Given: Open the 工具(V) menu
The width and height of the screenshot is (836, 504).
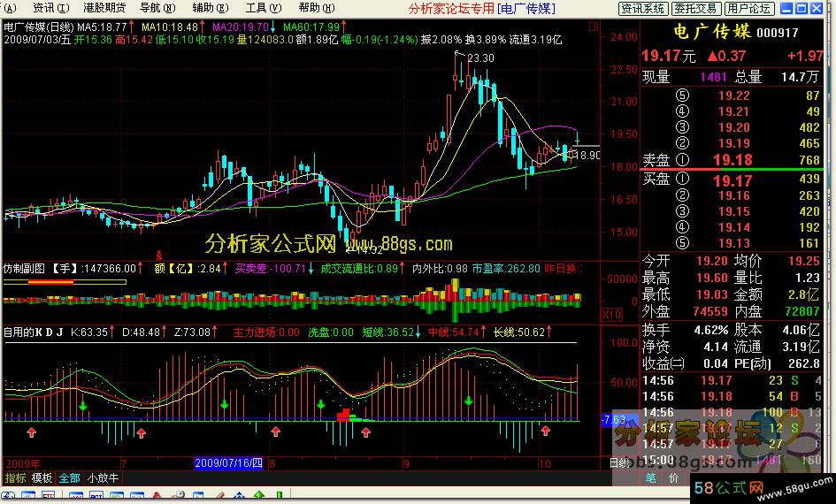Looking at the screenshot, I should click(x=264, y=8).
